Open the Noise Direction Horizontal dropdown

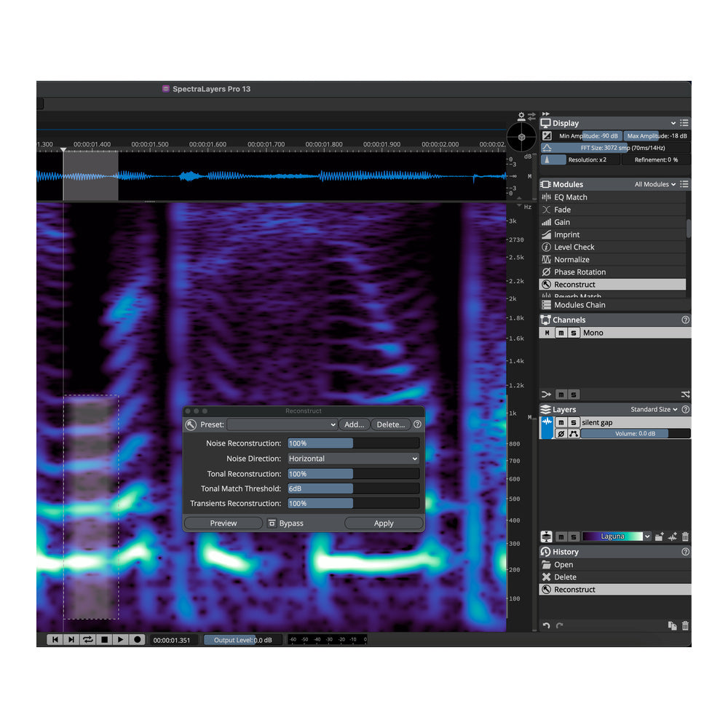pyautogui.click(x=353, y=459)
